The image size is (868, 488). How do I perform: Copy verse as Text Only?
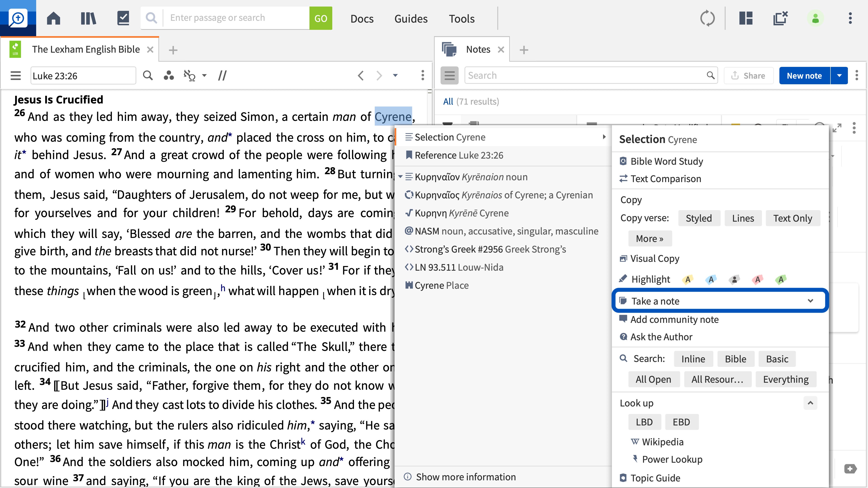click(x=793, y=218)
